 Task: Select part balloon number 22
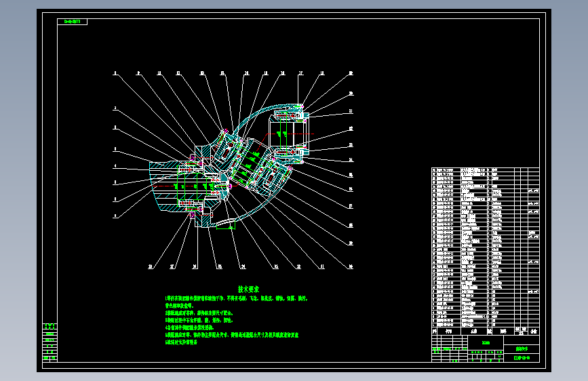(x=351, y=128)
